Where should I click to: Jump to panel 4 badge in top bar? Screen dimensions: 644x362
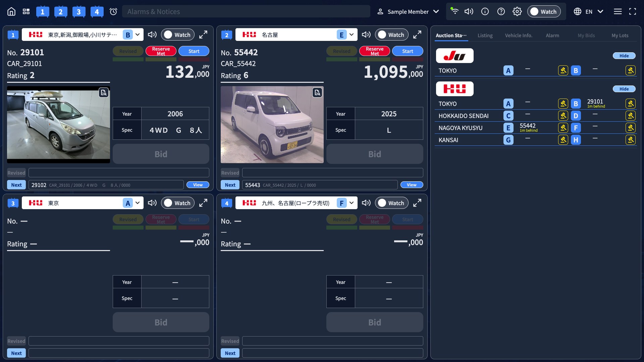click(x=97, y=12)
